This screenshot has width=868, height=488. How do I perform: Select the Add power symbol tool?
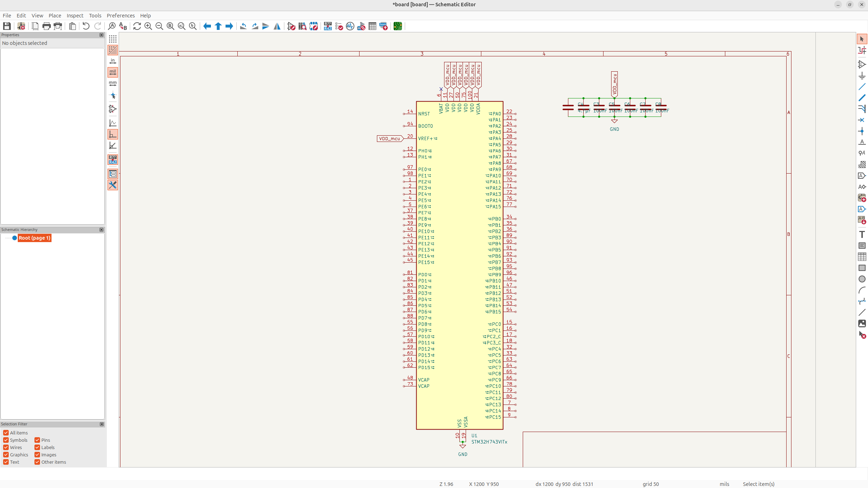tap(862, 75)
